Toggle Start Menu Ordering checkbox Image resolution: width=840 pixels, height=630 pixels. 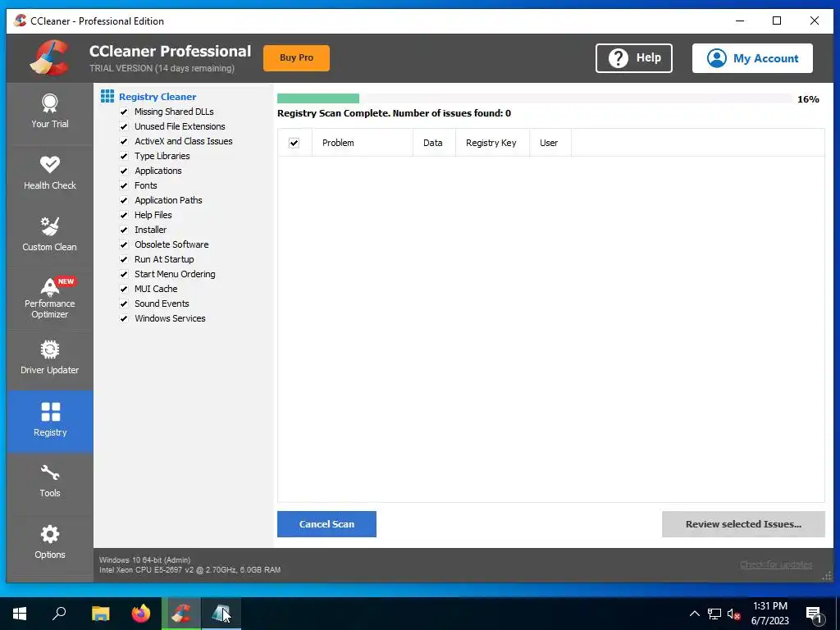tap(124, 274)
